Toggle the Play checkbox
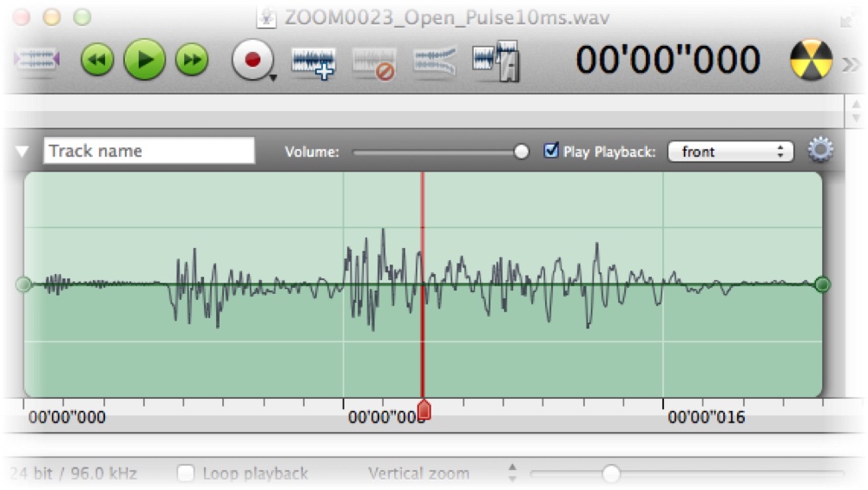Image resolution: width=868 pixels, height=490 pixels. (x=551, y=150)
